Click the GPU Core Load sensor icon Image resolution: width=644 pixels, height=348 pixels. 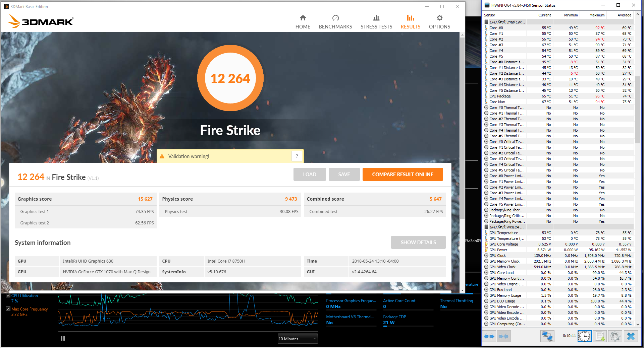pos(486,273)
